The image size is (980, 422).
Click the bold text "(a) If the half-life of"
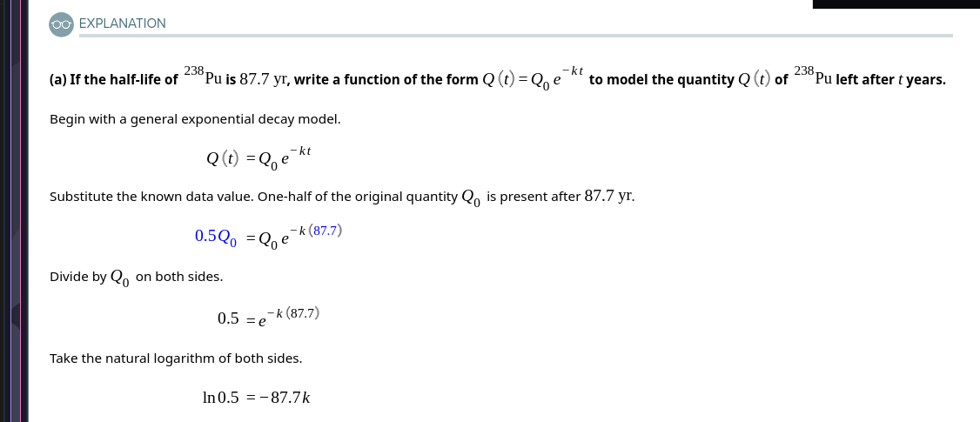coord(114,80)
